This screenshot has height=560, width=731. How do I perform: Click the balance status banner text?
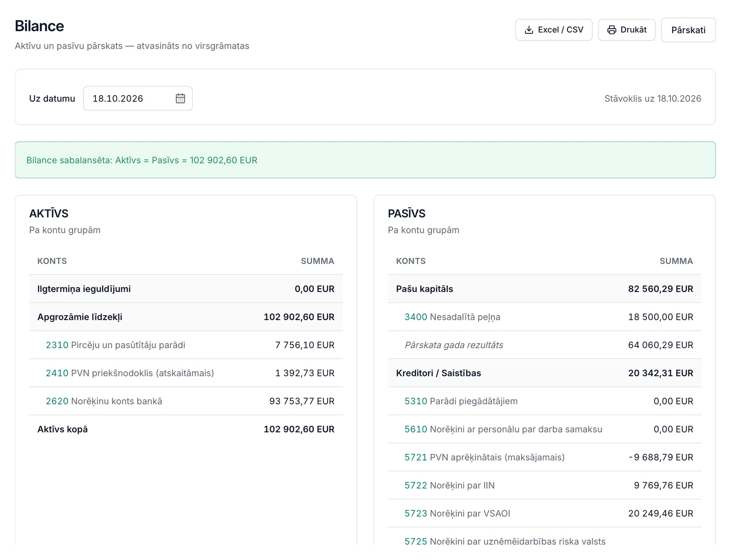tap(142, 160)
